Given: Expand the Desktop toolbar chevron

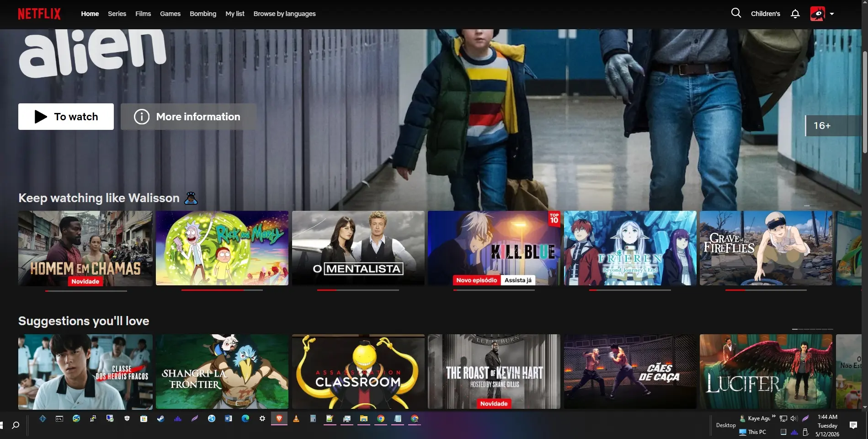Looking at the screenshot, I should coord(773,416).
